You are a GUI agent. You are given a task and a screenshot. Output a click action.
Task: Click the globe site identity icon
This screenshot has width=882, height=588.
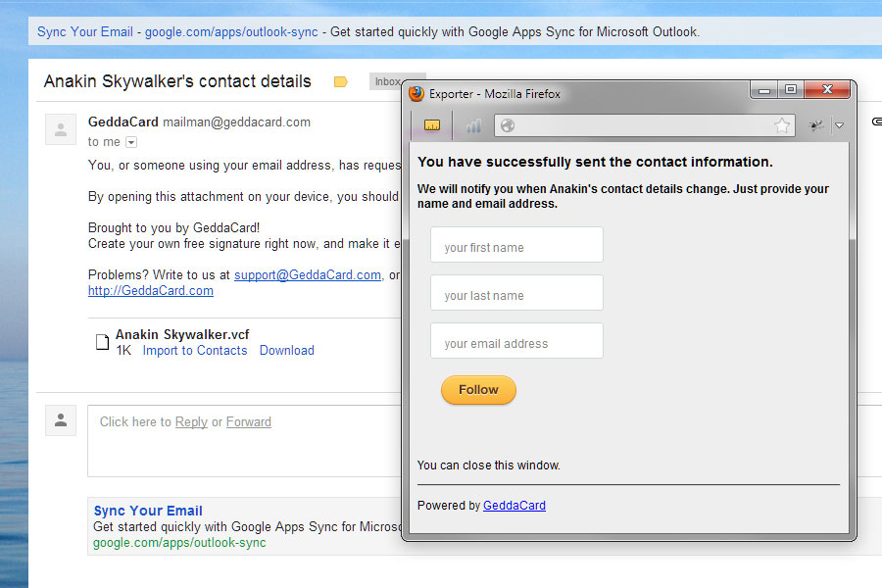pyautogui.click(x=507, y=125)
